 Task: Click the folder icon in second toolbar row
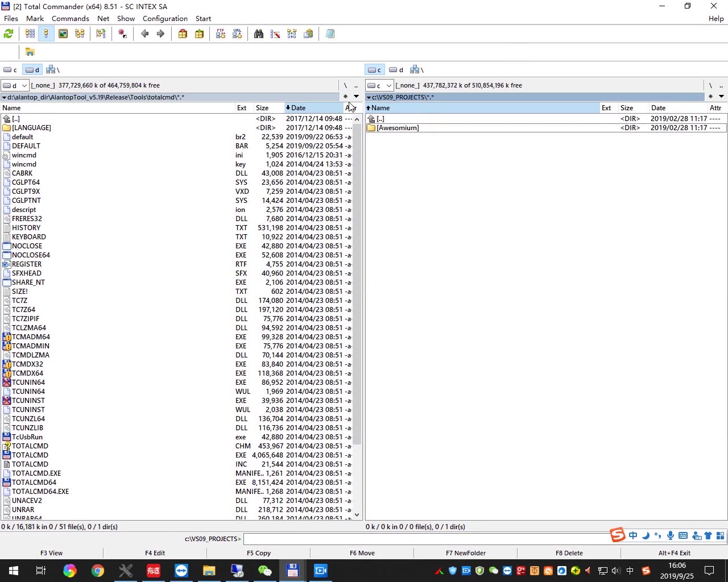tap(30, 52)
